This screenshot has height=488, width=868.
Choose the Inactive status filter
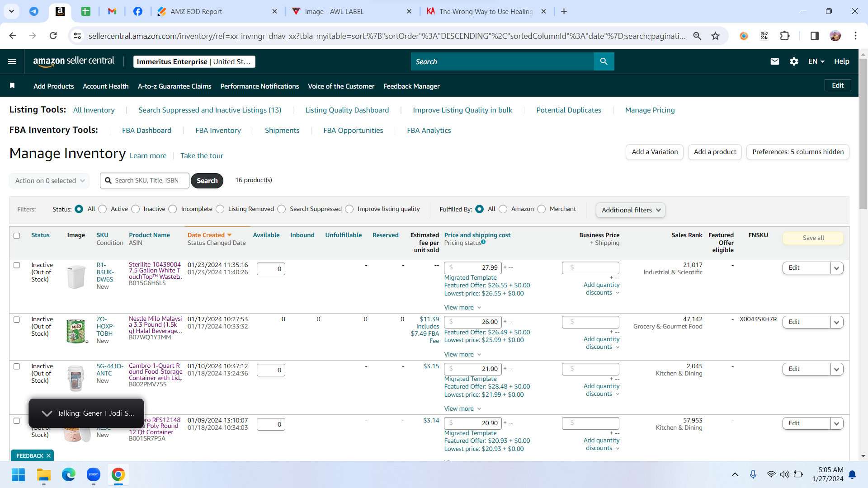[136, 209]
